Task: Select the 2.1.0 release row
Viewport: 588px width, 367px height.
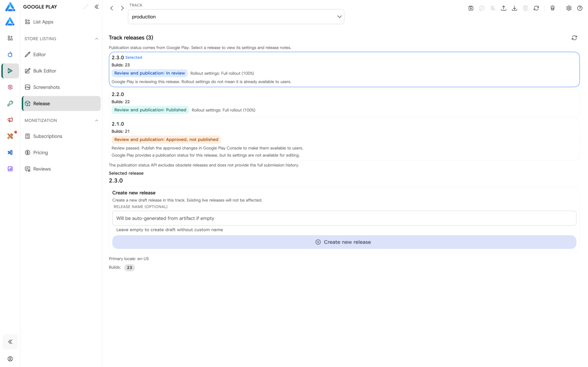Action: (x=344, y=139)
